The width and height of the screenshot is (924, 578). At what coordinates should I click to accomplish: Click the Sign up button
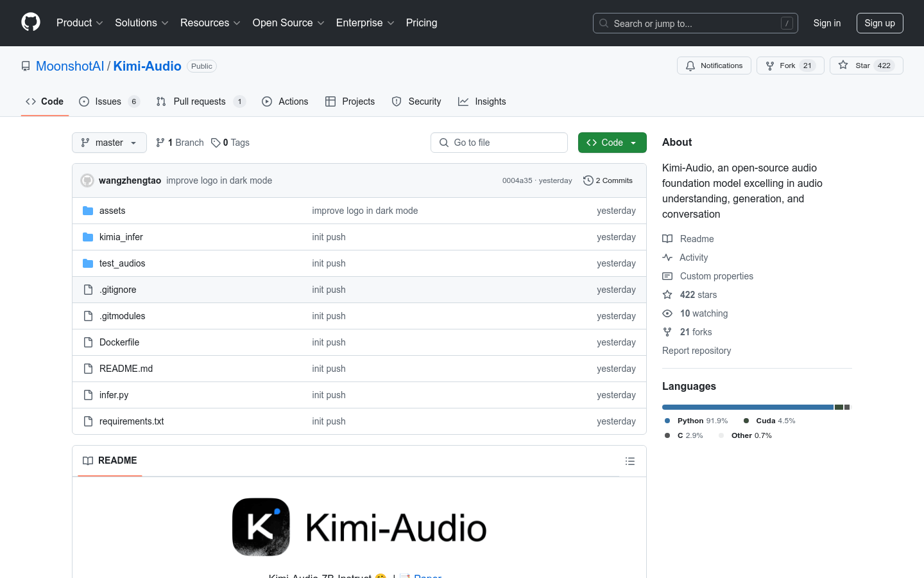(x=880, y=23)
